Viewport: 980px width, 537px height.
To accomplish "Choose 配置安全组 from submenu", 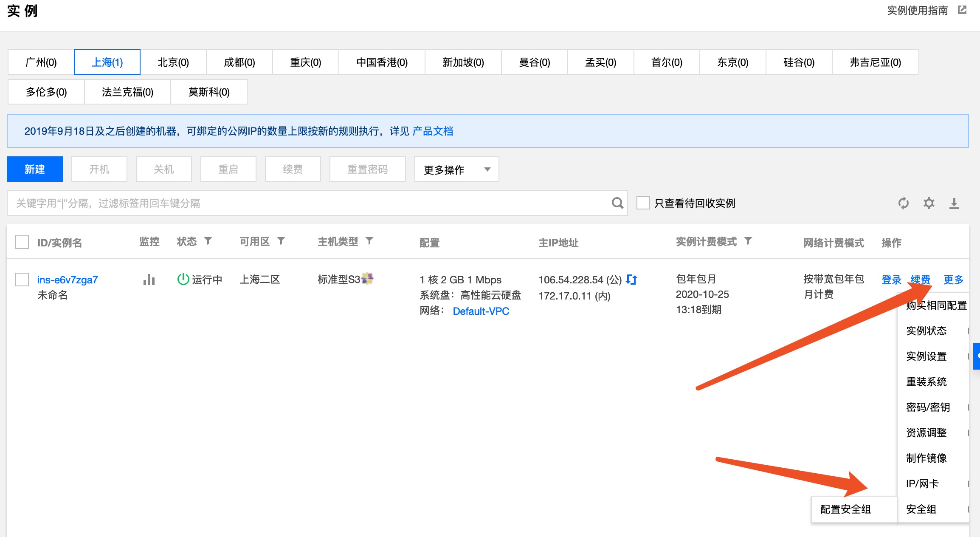I will click(x=845, y=509).
